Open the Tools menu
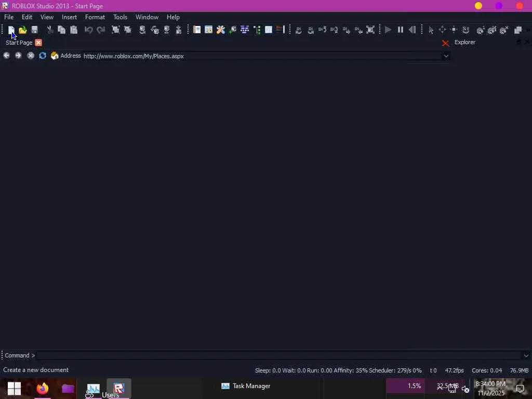This screenshot has height=399, width=532. (x=120, y=17)
